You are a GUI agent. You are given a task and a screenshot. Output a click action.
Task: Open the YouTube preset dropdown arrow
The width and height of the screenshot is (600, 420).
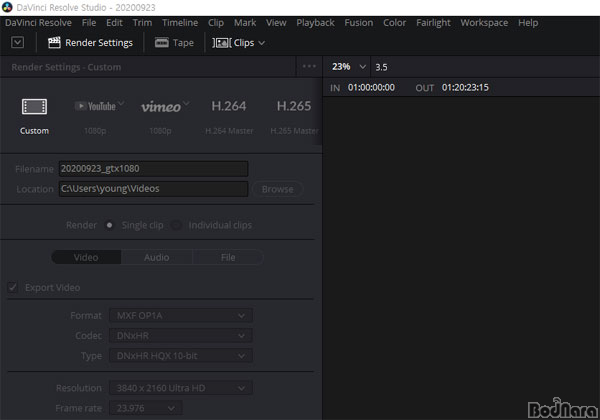click(x=121, y=103)
